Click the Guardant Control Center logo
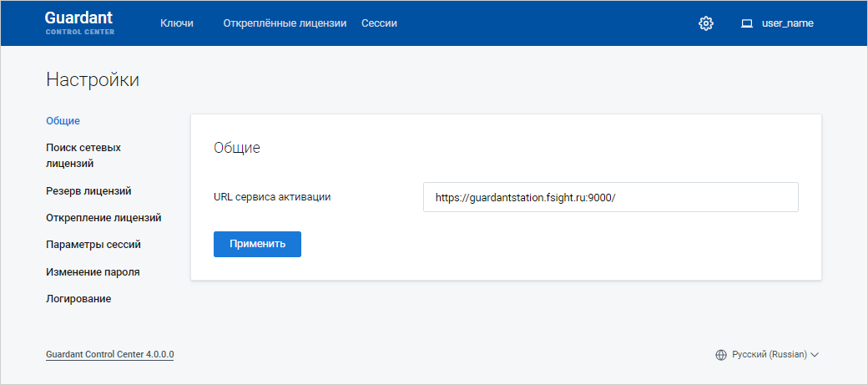This screenshot has width=868, height=385. pos(79,23)
